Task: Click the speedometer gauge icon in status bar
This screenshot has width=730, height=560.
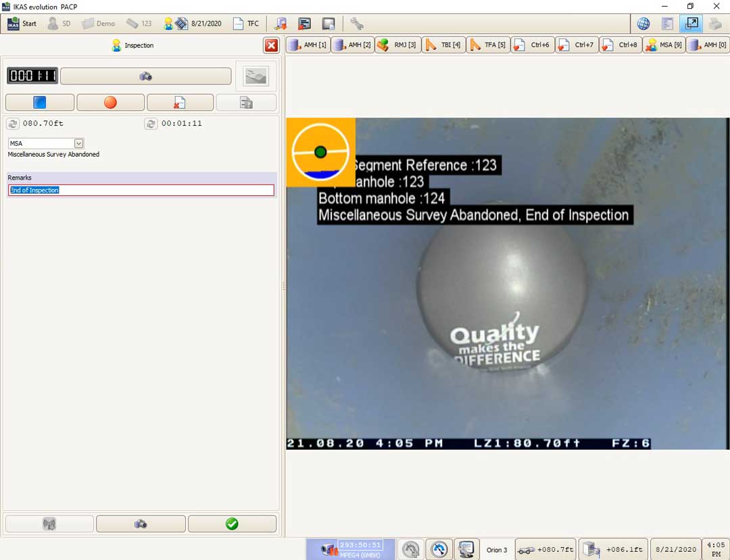Action: [x=439, y=549]
